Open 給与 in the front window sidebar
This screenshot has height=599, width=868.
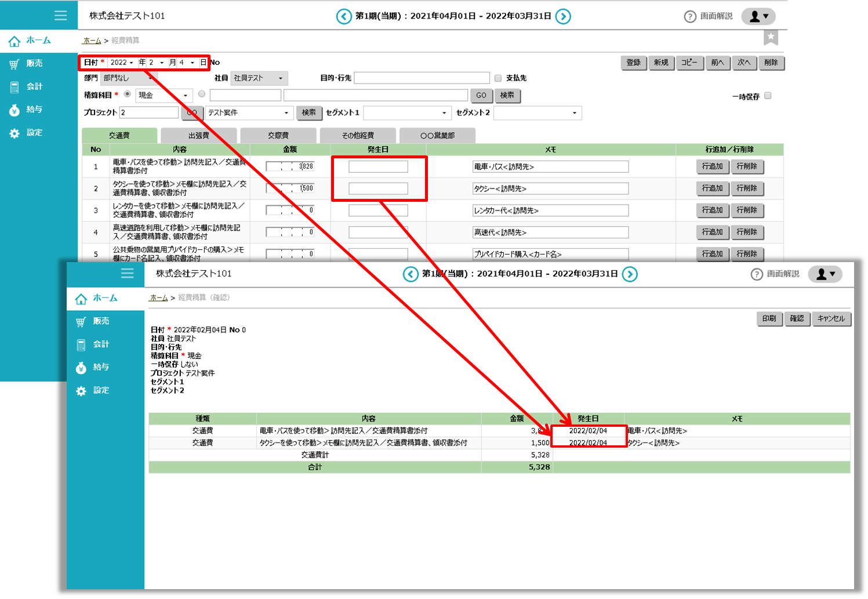pos(100,367)
